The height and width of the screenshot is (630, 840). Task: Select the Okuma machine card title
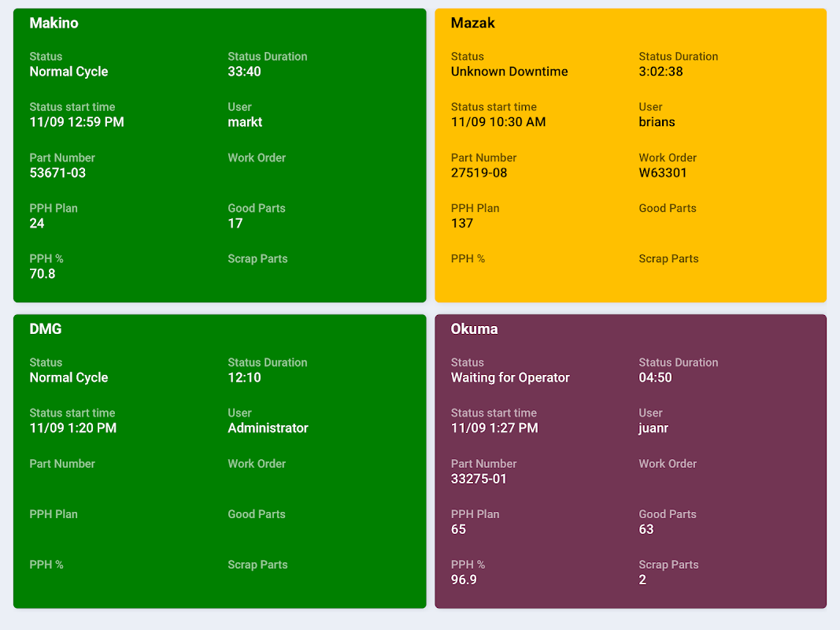tap(474, 329)
